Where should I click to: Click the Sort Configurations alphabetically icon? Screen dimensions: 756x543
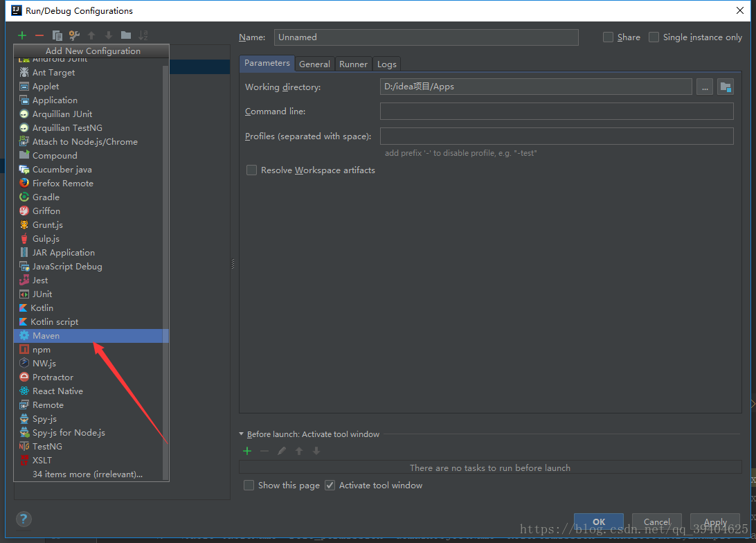point(143,35)
